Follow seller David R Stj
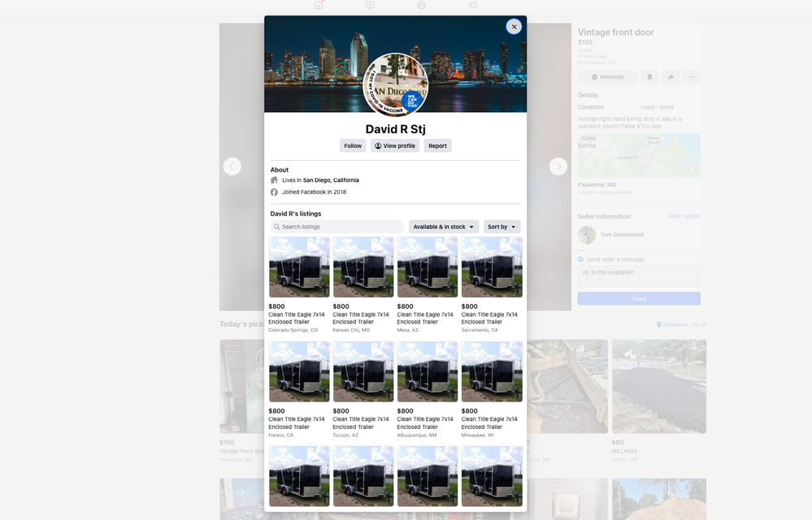 point(353,146)
